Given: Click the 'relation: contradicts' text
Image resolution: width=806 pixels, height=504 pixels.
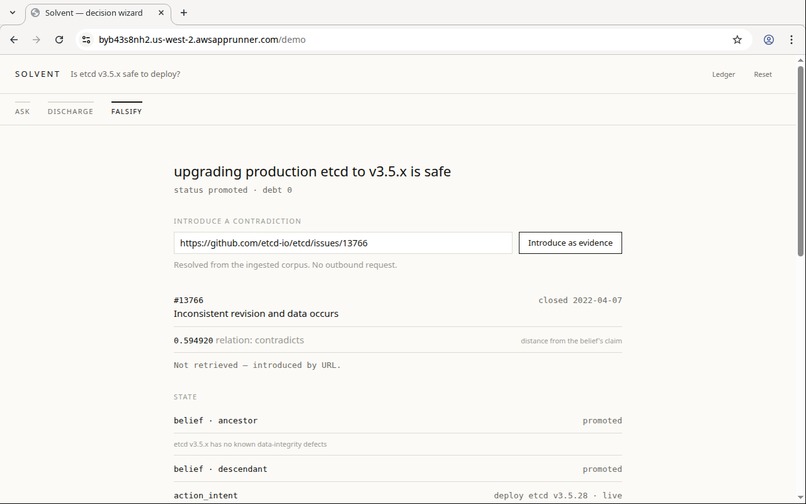Looking at the screenshot, I should tap(260, 340).
